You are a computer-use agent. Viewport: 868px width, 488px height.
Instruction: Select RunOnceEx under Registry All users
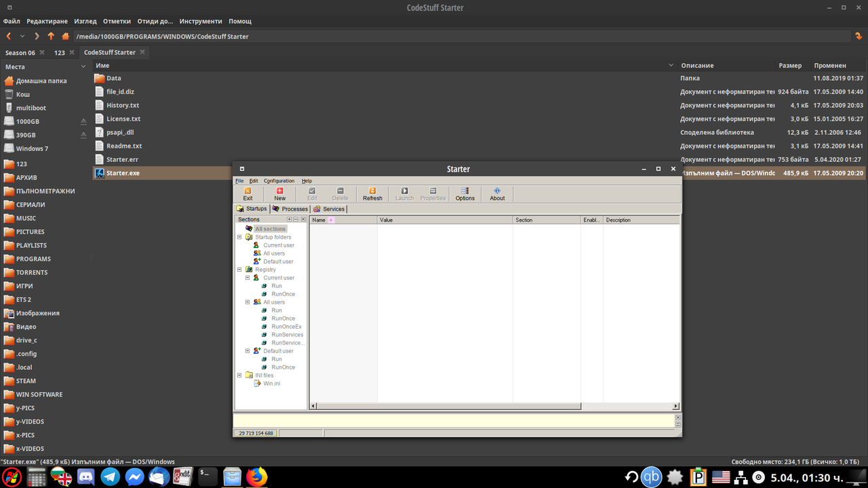(x=286, y=327)
